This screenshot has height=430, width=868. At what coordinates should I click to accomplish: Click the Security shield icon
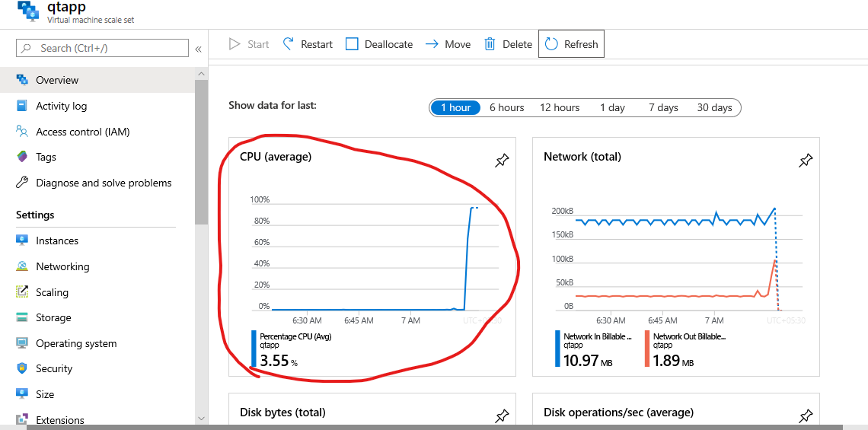pos(22,368)
